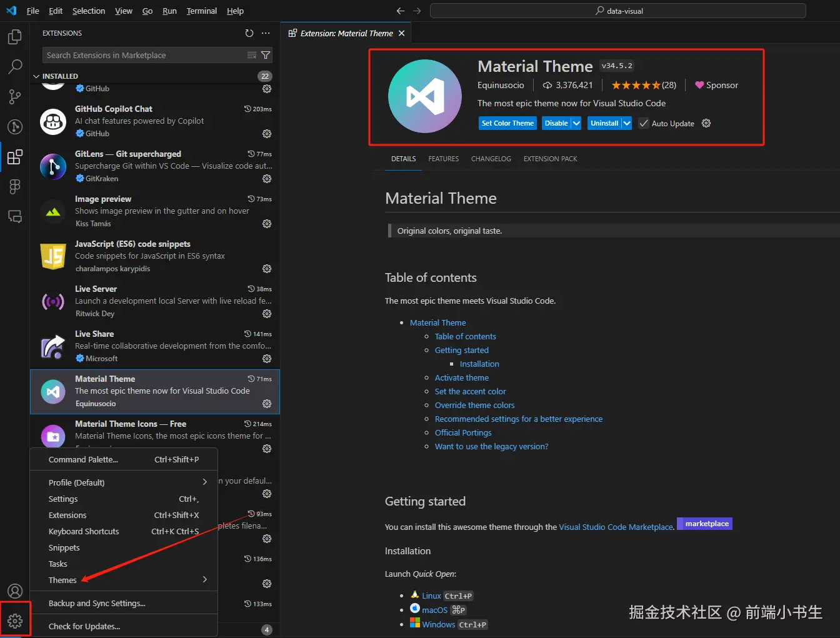Image resolution: width=840 pixels, height=638 pixels.
Task: Open manage gear for GitLens extension
Action: tap(267, 179)
